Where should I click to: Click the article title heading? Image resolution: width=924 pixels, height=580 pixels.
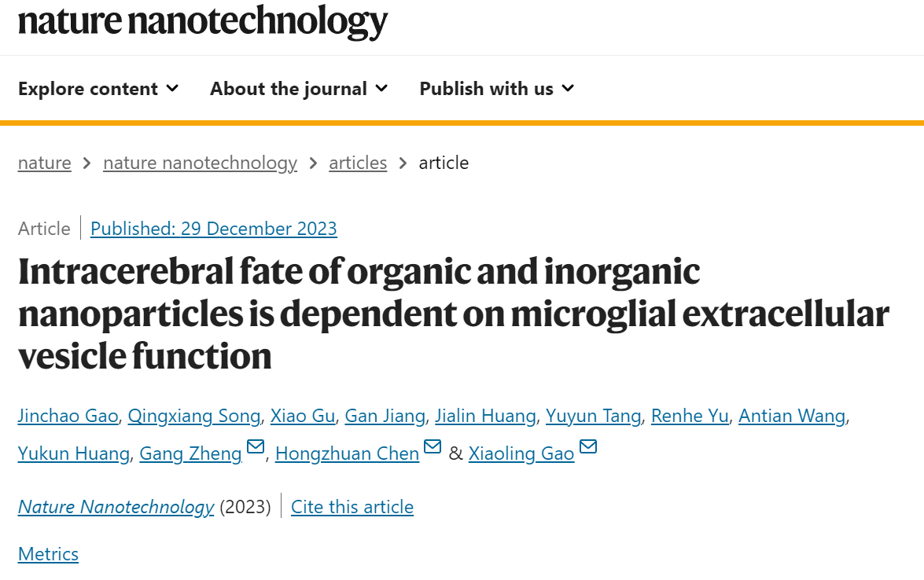click(454, 314)
